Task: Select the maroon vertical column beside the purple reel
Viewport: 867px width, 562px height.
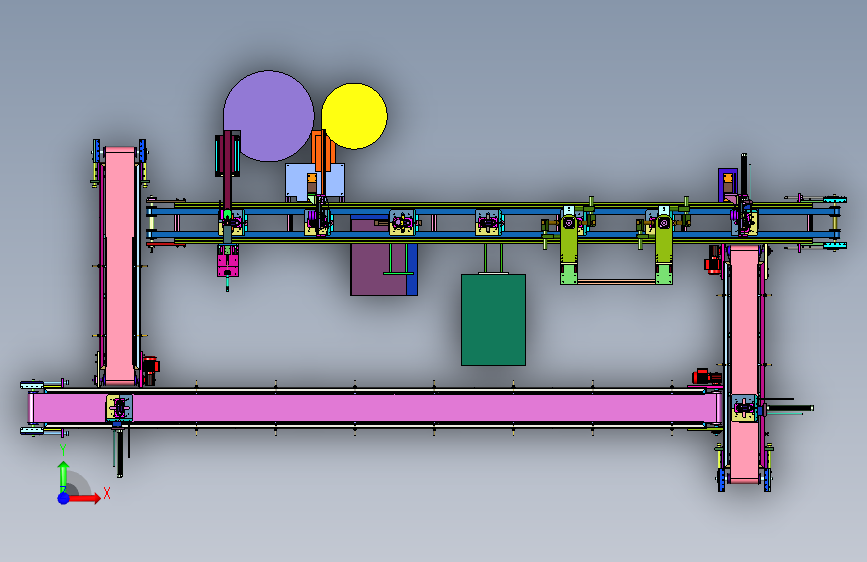Action: coord(227,170)
